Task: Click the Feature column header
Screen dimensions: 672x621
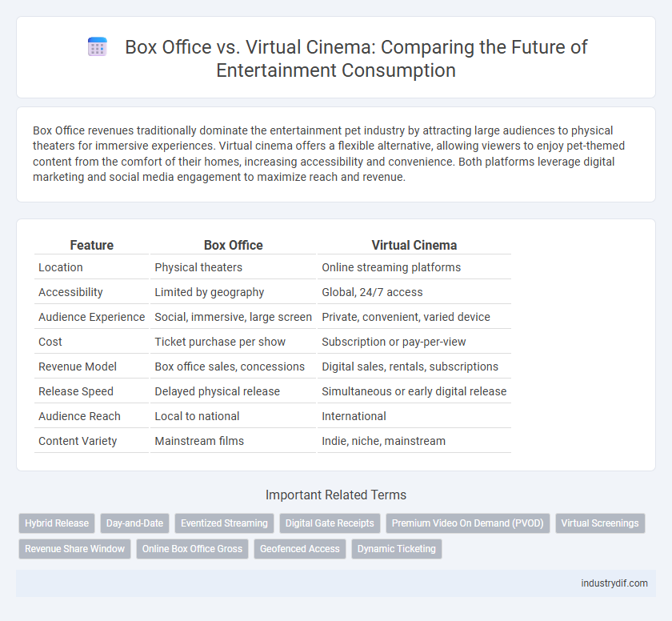Action: click(x=92, y=245)
